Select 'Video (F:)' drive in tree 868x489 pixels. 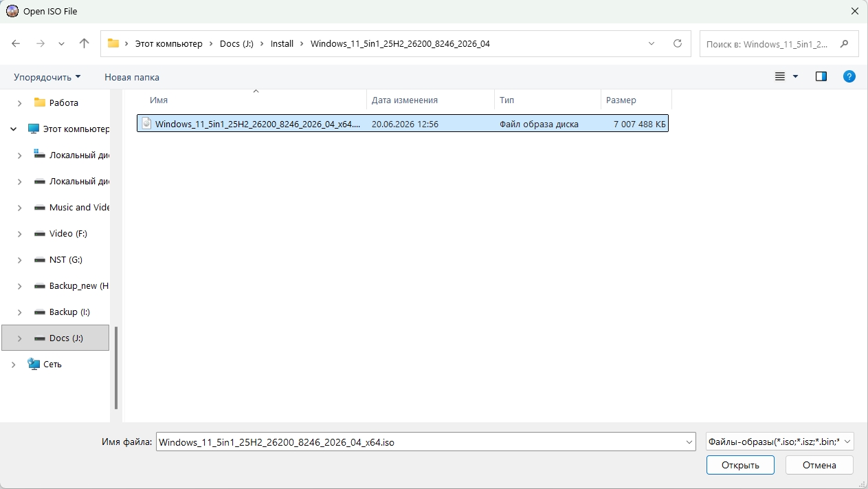click(x=68, y=233)
